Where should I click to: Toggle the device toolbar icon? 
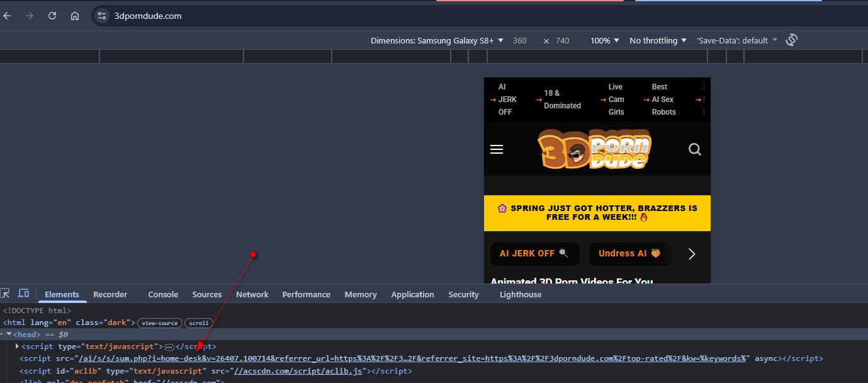23,294
